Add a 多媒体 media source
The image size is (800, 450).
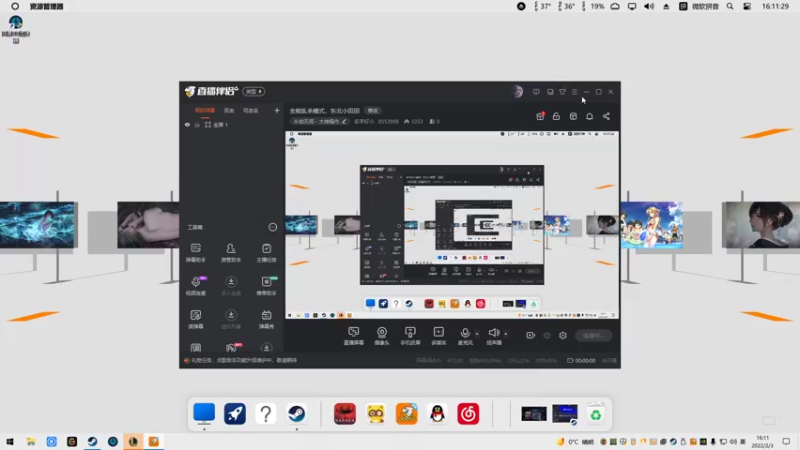click(x=438, y=336)
